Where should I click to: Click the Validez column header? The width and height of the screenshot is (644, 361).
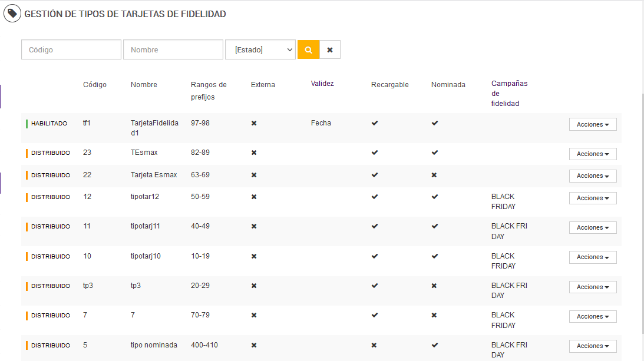pos(322,84)
